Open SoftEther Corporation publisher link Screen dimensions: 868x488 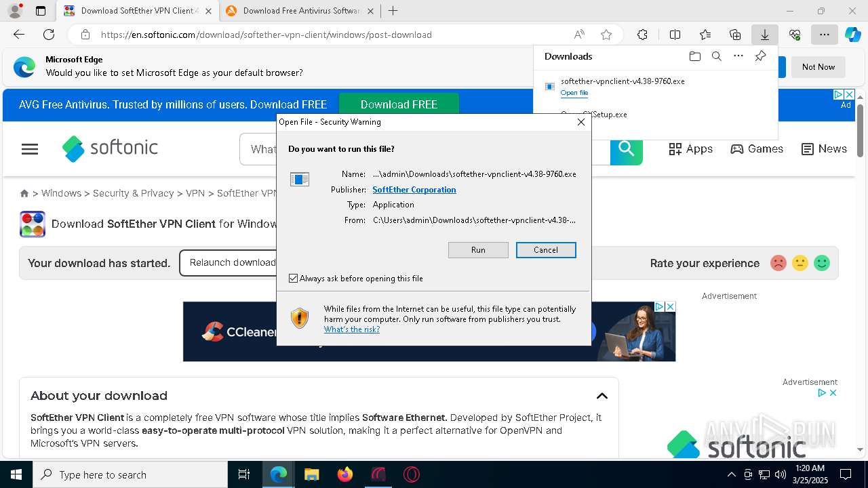414,190
